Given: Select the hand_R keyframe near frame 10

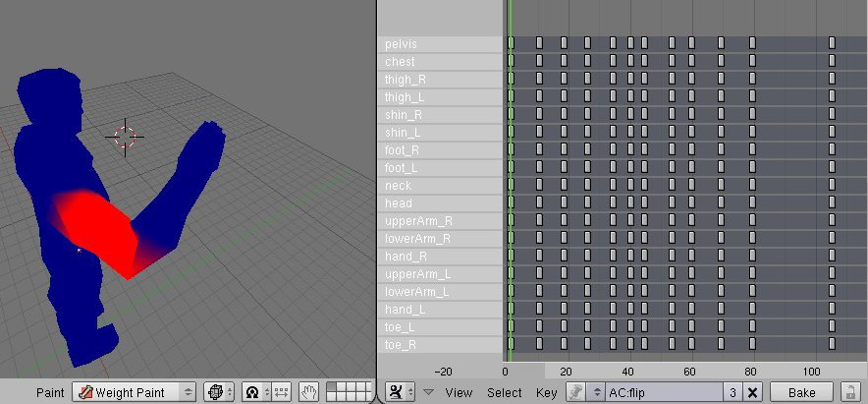Looking at the screenshot, I should pos(539,256).
